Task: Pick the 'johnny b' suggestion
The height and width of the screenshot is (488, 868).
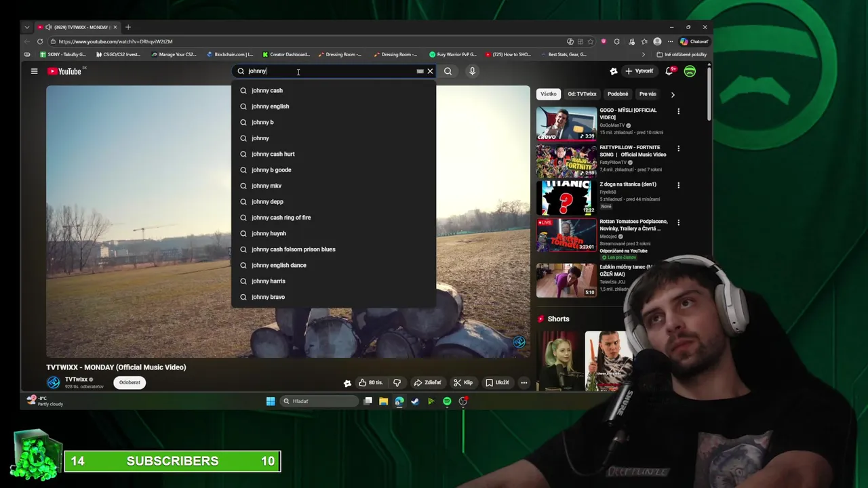Action: tap(334, 122)
